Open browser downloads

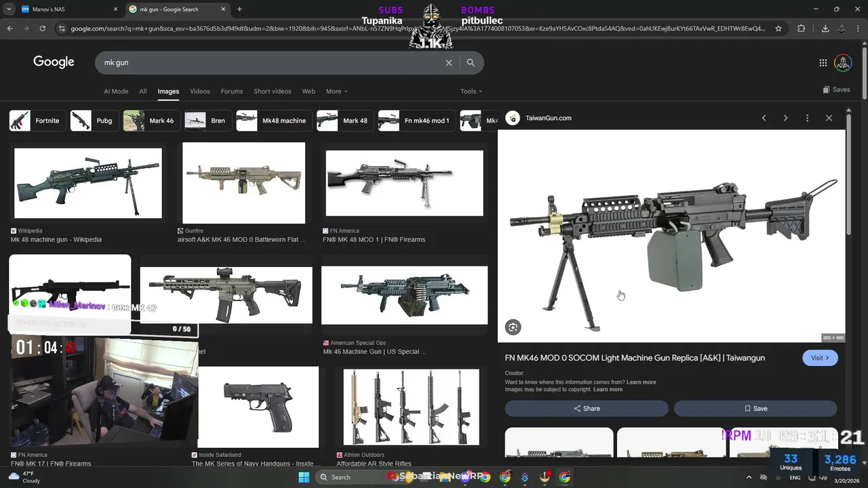[x=825, y=28]
